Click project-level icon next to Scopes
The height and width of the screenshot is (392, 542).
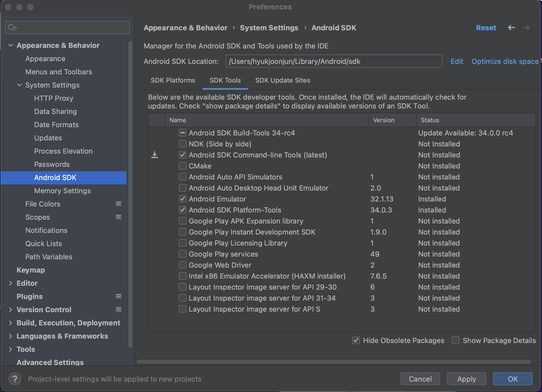tap(119, 217)
